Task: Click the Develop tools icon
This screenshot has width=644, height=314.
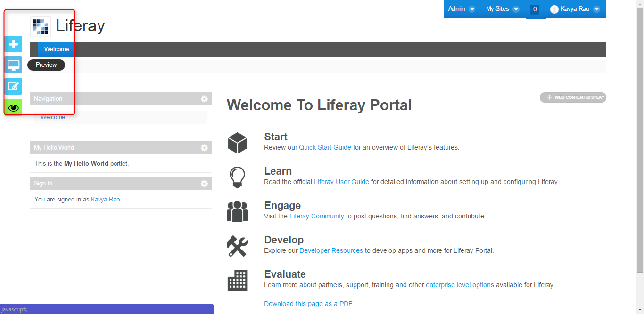Action: [x=237, y=246]
